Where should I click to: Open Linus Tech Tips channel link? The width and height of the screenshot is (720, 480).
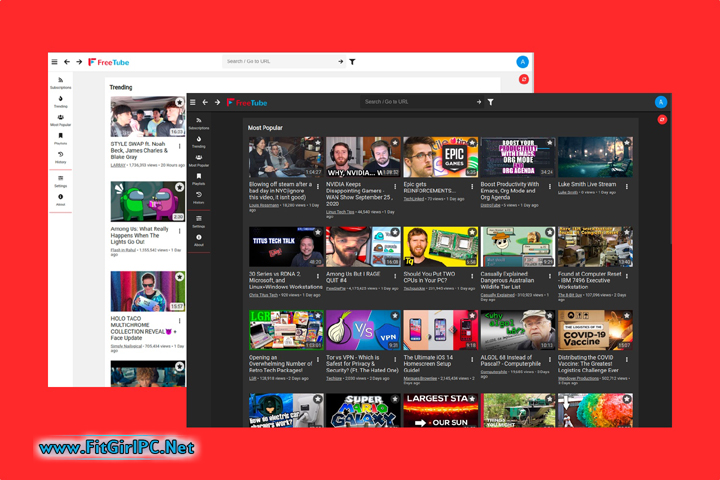tap(340, 212)
